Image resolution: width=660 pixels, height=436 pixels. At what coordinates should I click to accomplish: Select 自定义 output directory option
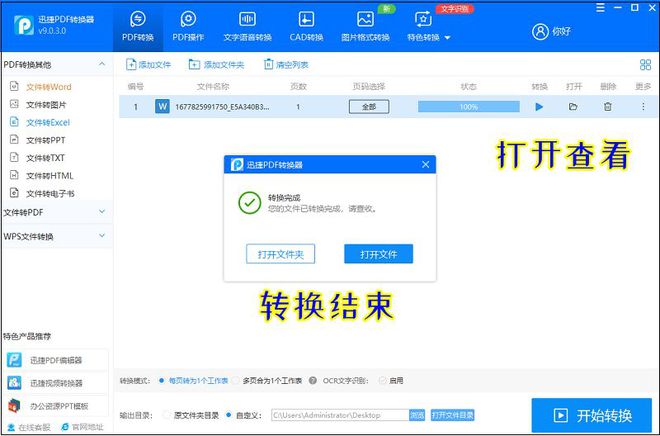pos(245,415)
